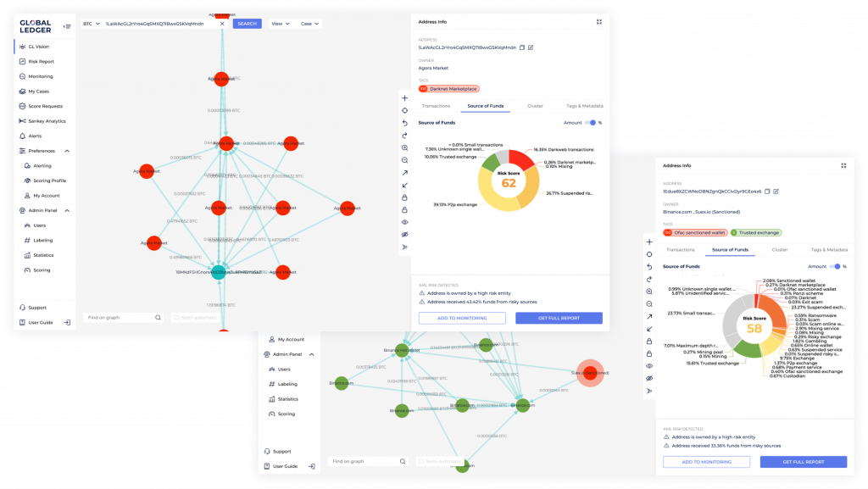The image size is (868, 489).
Task: Click plus icon in Agora graph toolbar
Action: coord(404,98)
